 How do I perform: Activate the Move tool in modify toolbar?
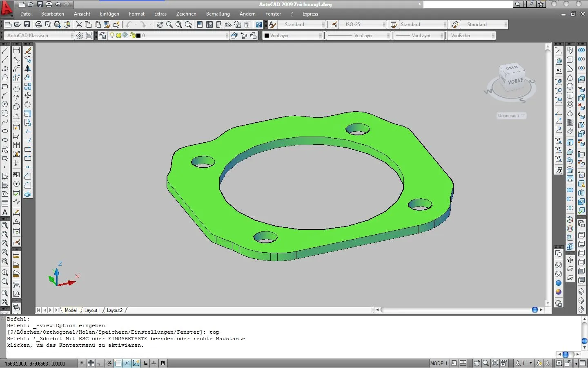click(28, 95)
